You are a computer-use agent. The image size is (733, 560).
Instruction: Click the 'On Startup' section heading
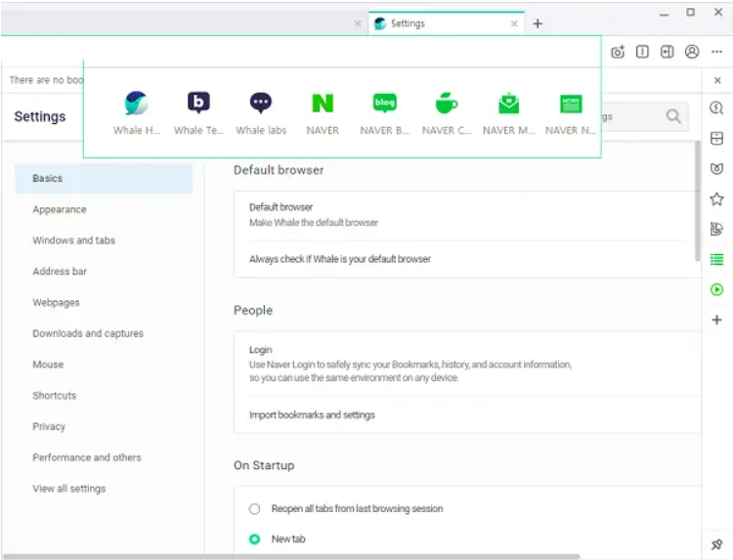click(x=264, y=465)
